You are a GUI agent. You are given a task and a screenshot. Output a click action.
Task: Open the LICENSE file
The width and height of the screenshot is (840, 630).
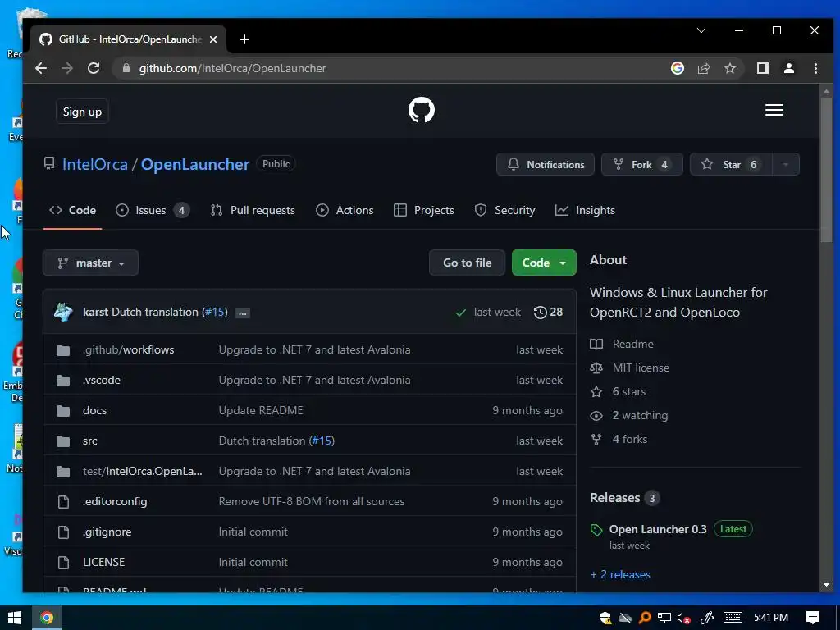tap(104, 563)
